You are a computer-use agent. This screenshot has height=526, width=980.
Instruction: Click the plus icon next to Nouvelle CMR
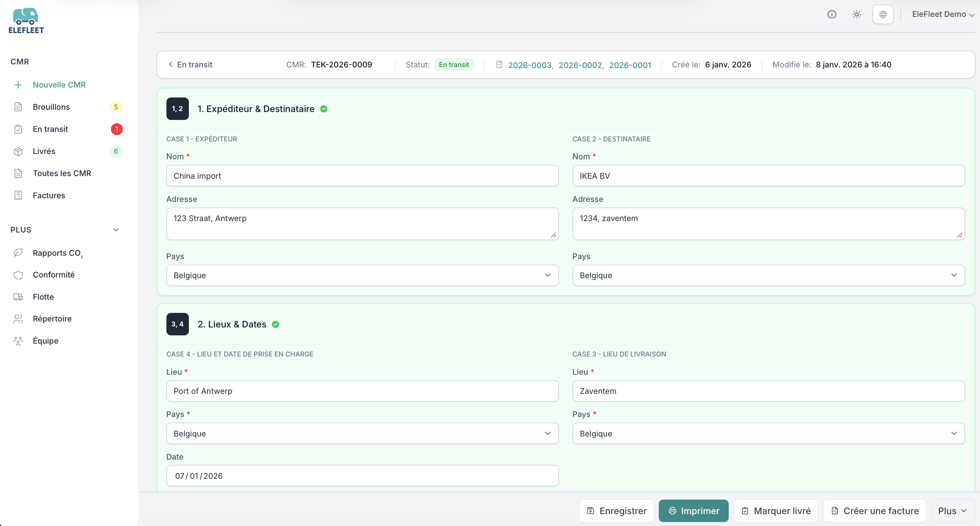pyautogui.click(x=18, y=85)
